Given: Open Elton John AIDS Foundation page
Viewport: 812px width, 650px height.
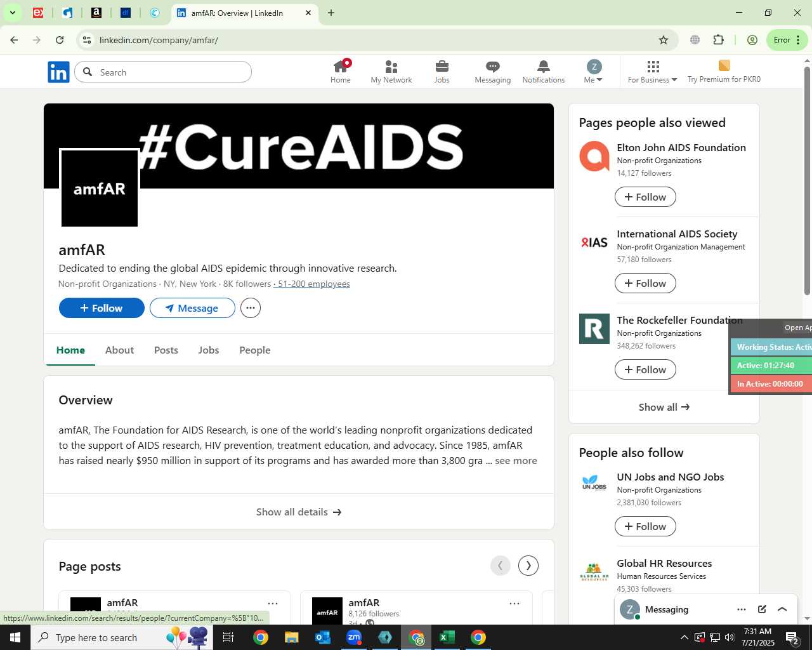Looking at the screenshot, I should 681,148.
